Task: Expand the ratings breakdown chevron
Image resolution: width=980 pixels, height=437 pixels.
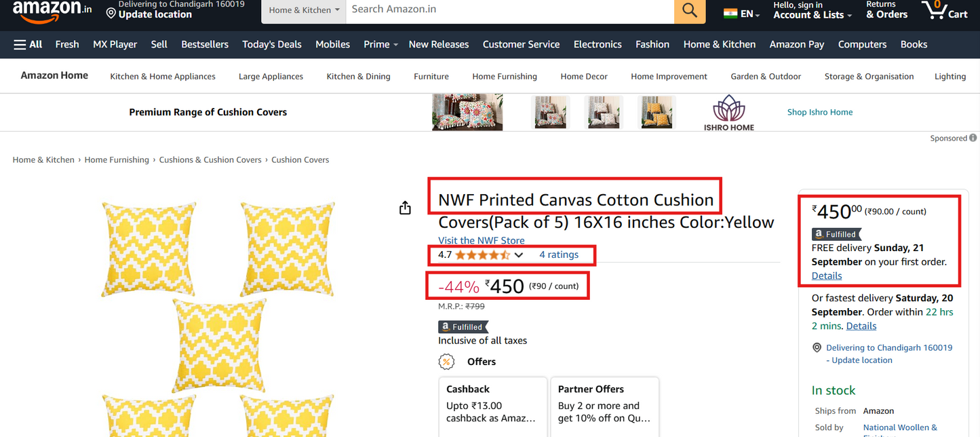Action: [x=519, y=255]
